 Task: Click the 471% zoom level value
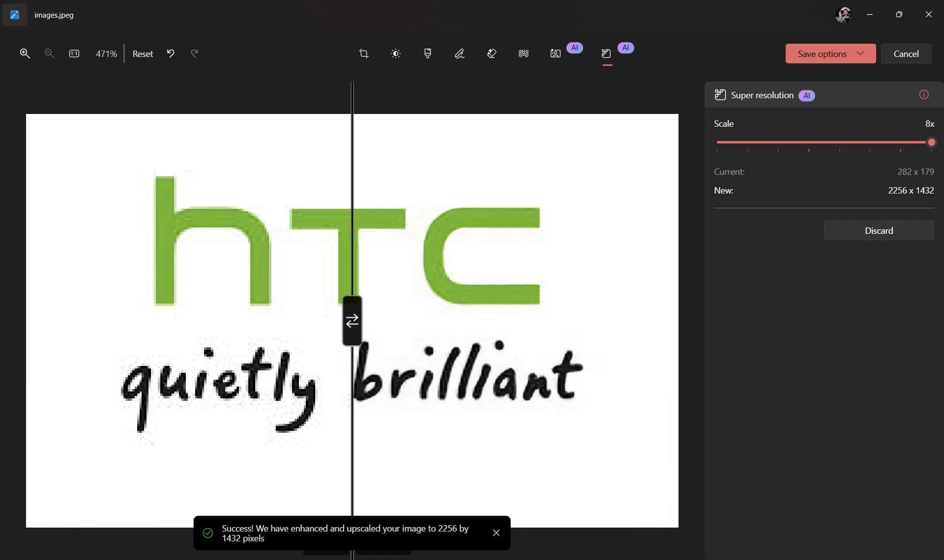106,54
